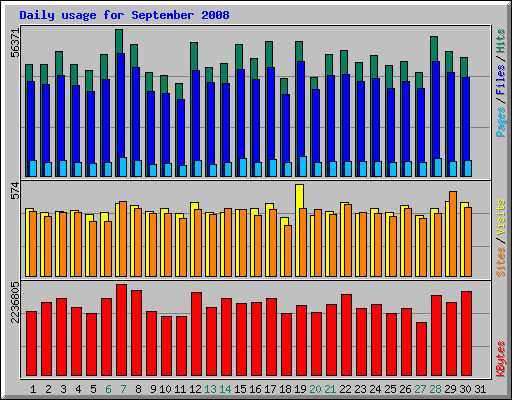The image size is (512, 400).
Task: Click day 24 on the date axis
Action: coord(375,389)
